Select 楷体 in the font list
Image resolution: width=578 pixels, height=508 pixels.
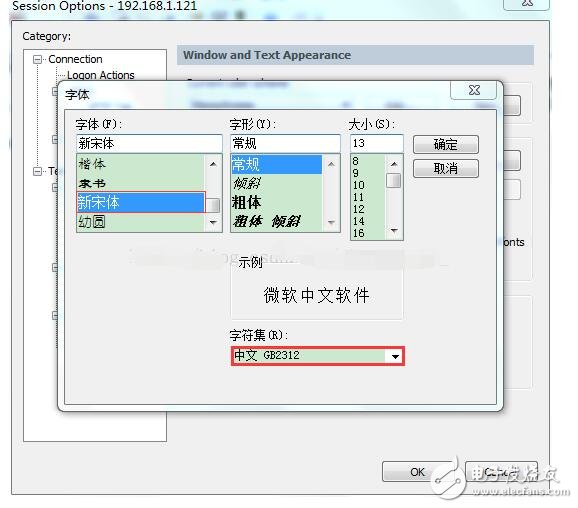140,164
